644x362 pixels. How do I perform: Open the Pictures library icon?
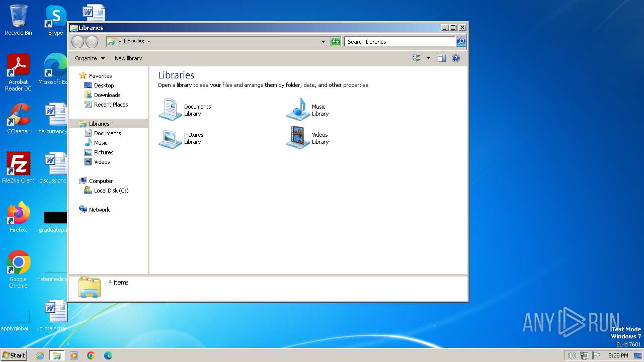(170, 138)
